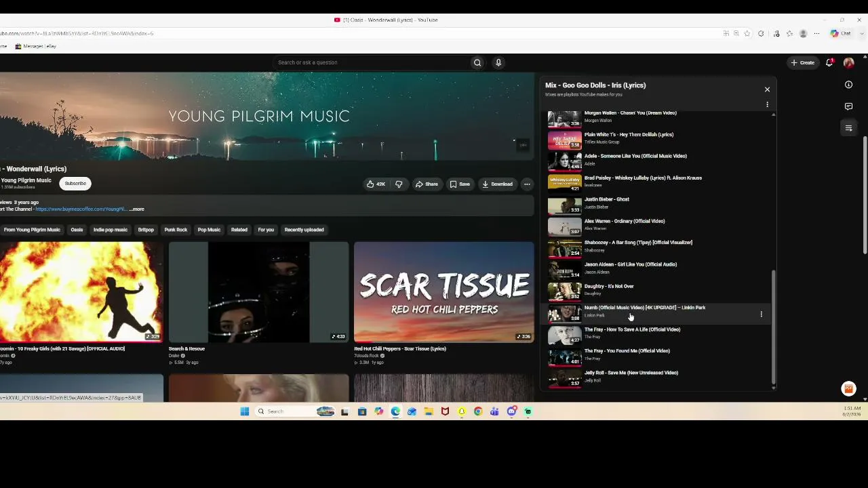
Task: Open YouTube notifications bell
Action: coord(829,62)
